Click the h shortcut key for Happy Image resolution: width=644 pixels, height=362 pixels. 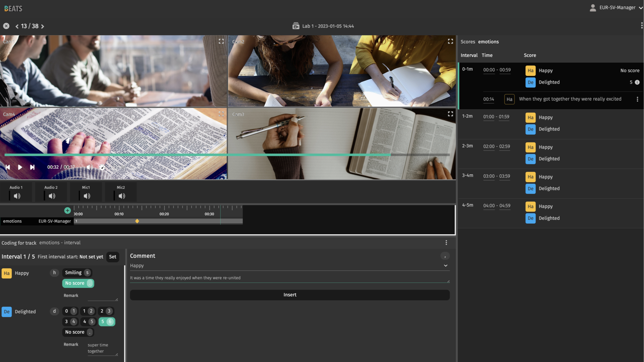pyautogui.click(x=54, y=273)
